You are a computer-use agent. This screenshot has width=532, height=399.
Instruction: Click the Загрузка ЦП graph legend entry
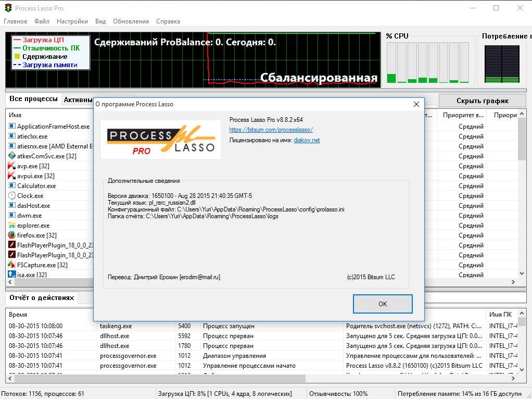(43, 40)
